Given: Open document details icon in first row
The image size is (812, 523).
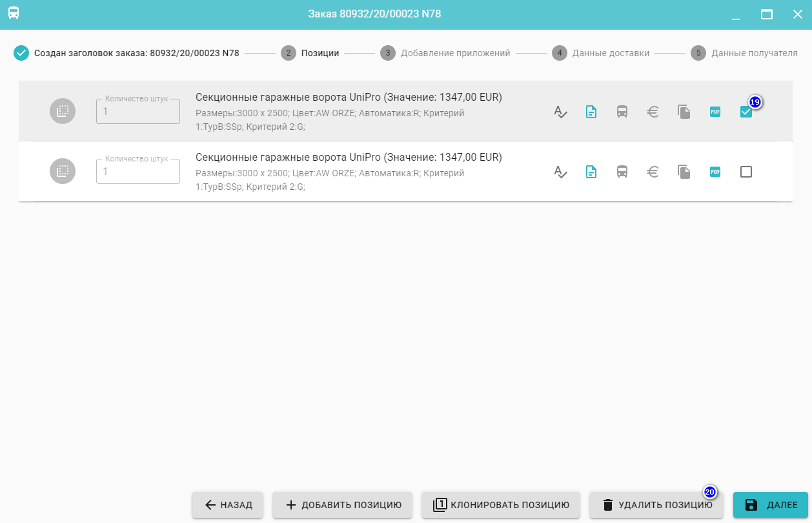Looking at the screenshot, I should 591,112.
